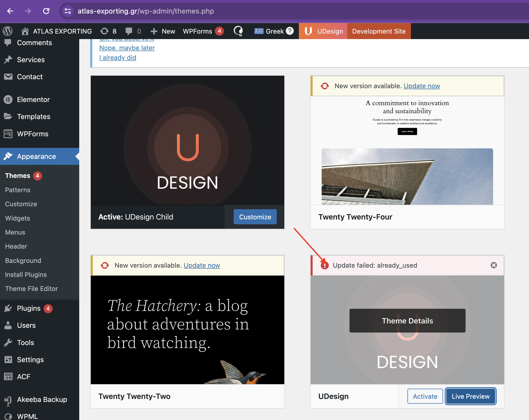Image resolution: width=529 pixels, height=420 pixels.
Task: Click Live Preview for UDesign
Action: click(471, 396)
